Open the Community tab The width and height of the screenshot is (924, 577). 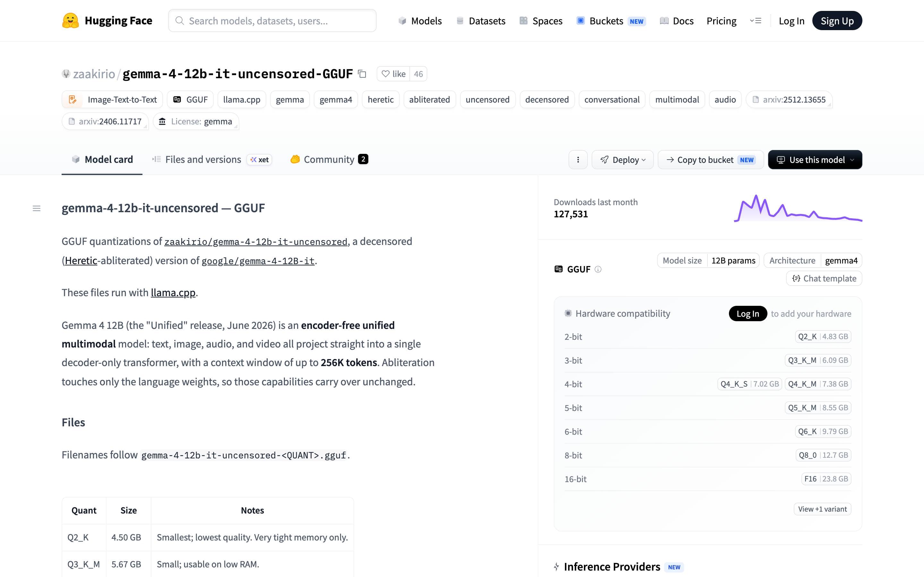click(x=329, y=160)
